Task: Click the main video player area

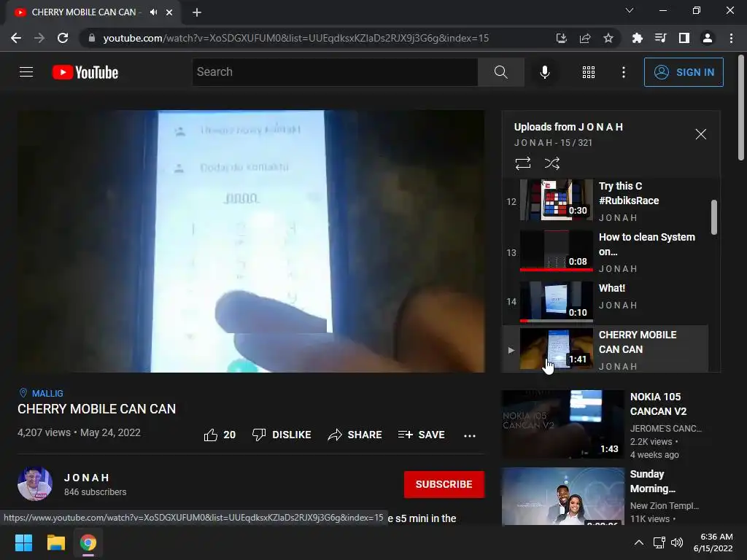Action: [251, 241]
